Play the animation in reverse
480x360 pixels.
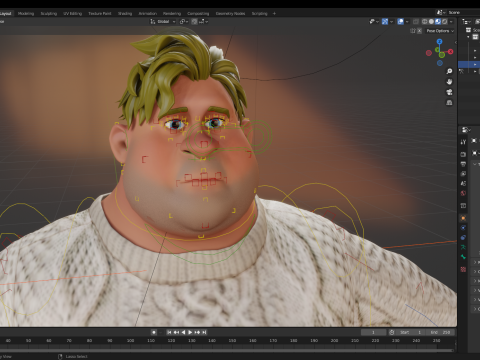click(x=183, y=332)
